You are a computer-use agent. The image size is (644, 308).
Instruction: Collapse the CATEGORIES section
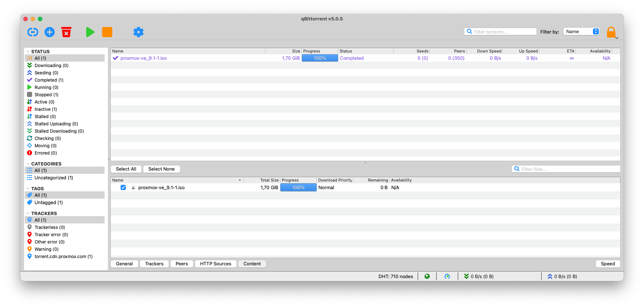coord(28,164)
